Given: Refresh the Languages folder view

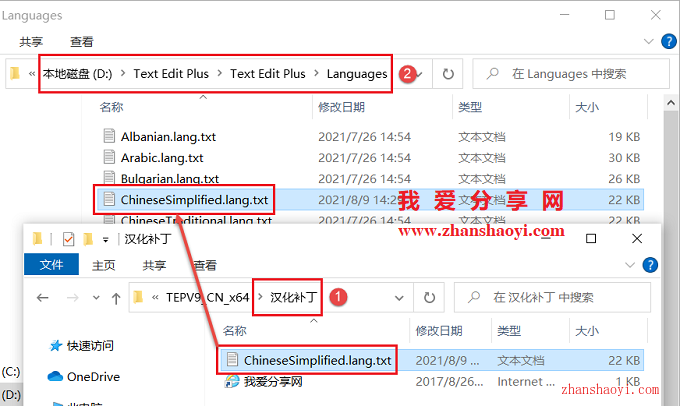Looking at the screenshot, I should point(448,74).
